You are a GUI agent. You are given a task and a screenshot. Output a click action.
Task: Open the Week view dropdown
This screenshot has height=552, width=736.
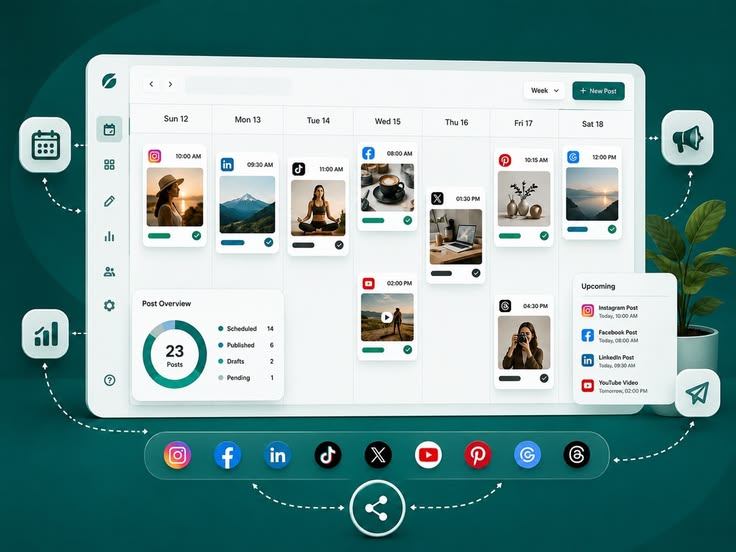[x=544, y=91]
